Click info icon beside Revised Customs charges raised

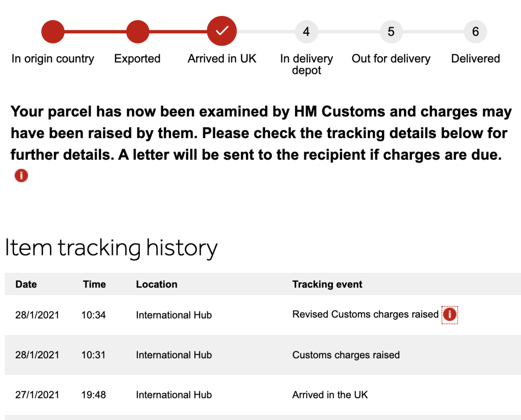pos(450,315)
